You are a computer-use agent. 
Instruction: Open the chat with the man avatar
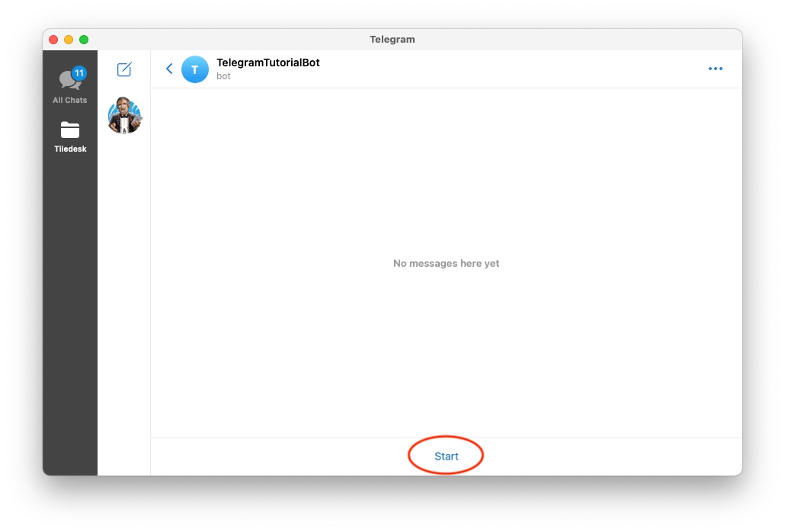coord(125,116)
